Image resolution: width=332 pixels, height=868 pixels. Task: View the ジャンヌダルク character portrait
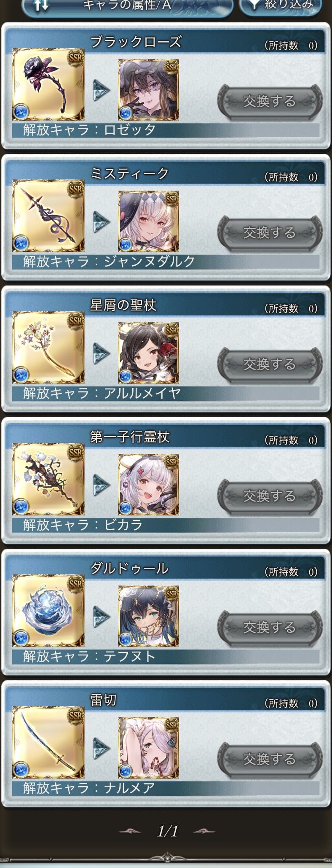point(148,221)
